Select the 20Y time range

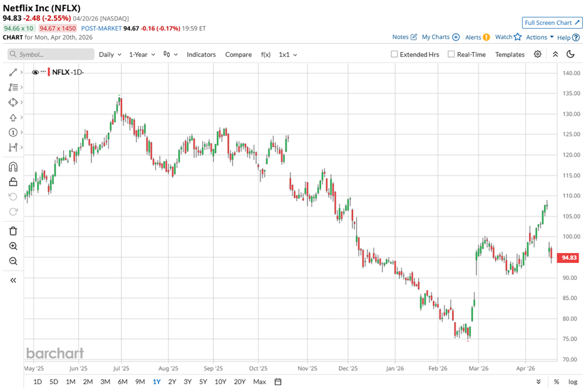point(240,381)
